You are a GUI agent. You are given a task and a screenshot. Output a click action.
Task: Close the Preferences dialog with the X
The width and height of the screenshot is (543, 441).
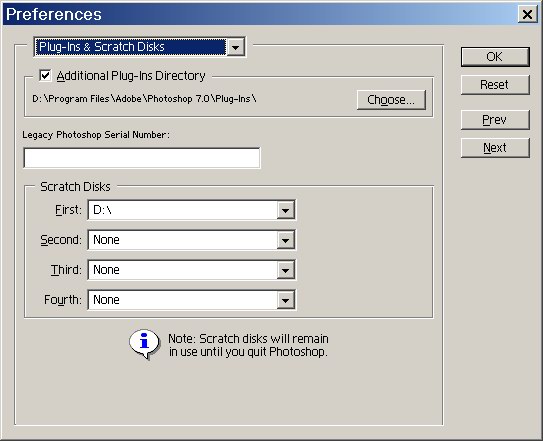click(x=527, y=15)
